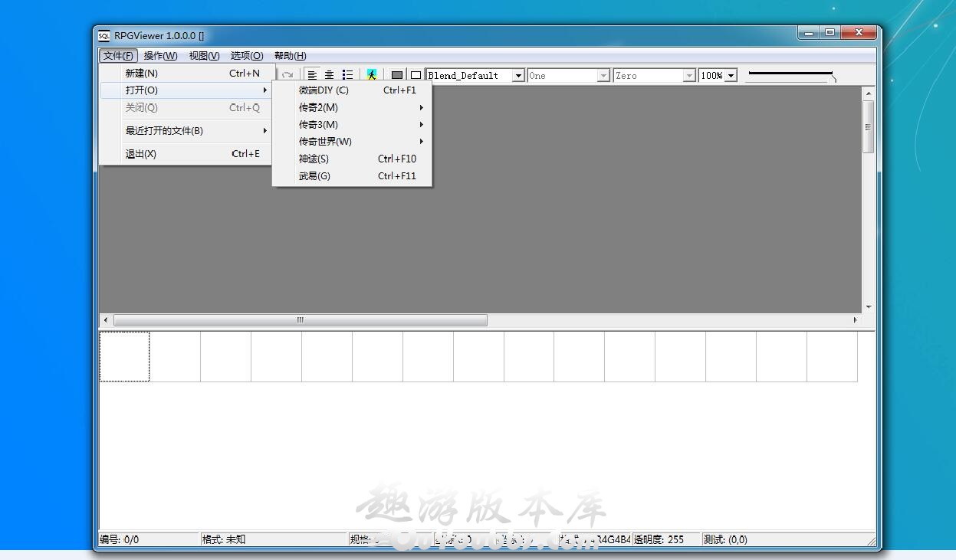Open the 帮助(H) menu
Screen dimensions: 956x560
290,55
